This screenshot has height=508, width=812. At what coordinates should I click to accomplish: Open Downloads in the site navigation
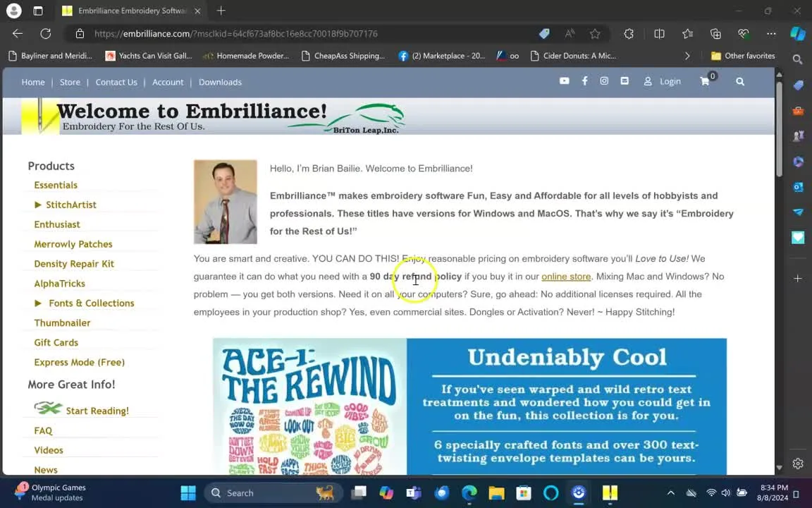click(220, 82)
